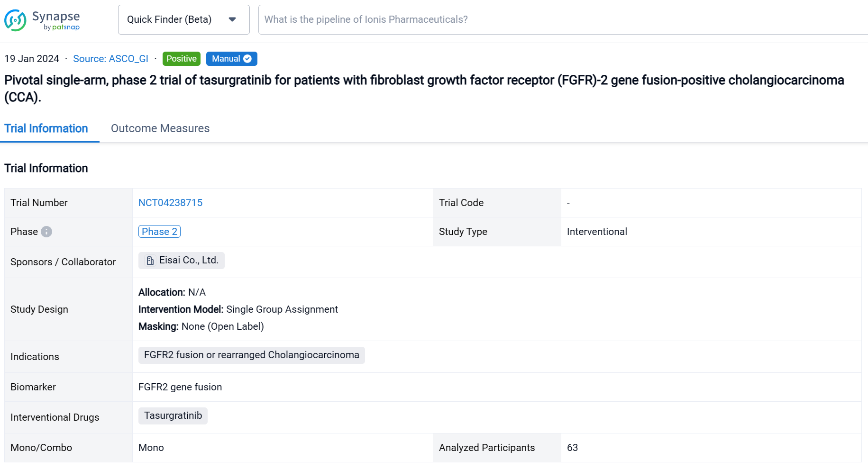The image size is (868, 469).
Task: Click the Manual badge label
Action: pos(226,59)
